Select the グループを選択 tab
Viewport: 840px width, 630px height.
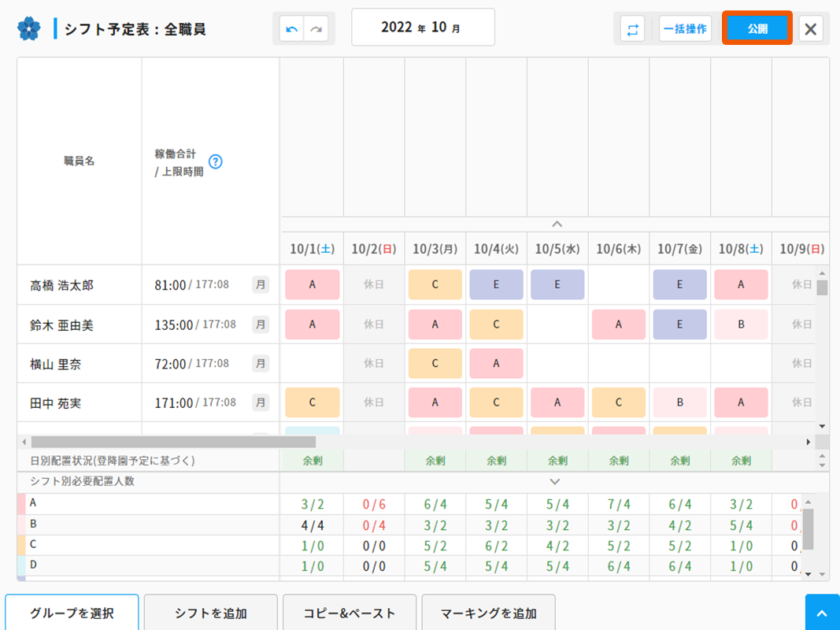(x=72, y=613)
